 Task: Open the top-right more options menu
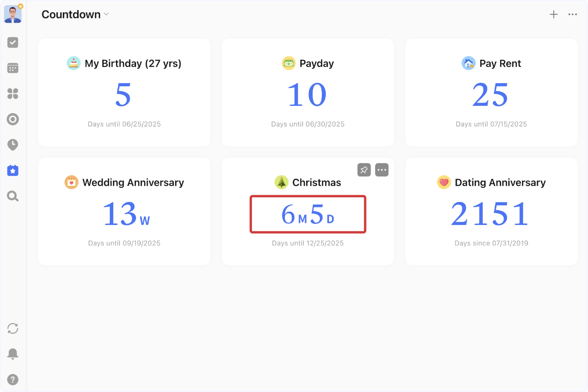tap(573, 15)
